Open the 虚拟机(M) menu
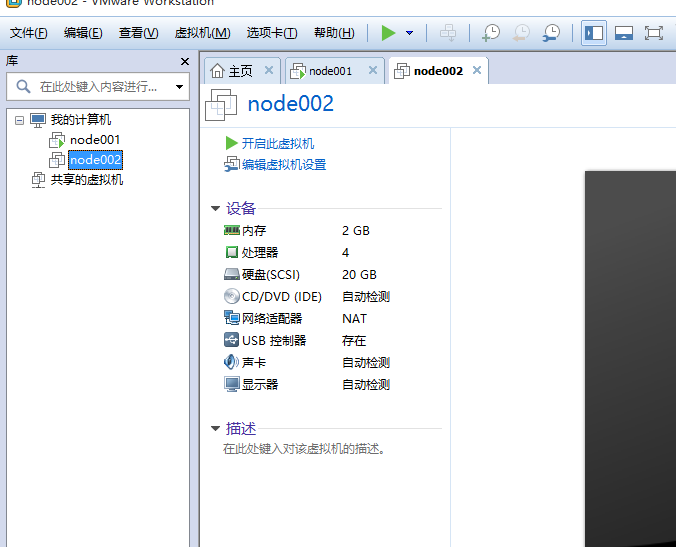The width and height of the screenshot is (676, 547). point(202,33)
